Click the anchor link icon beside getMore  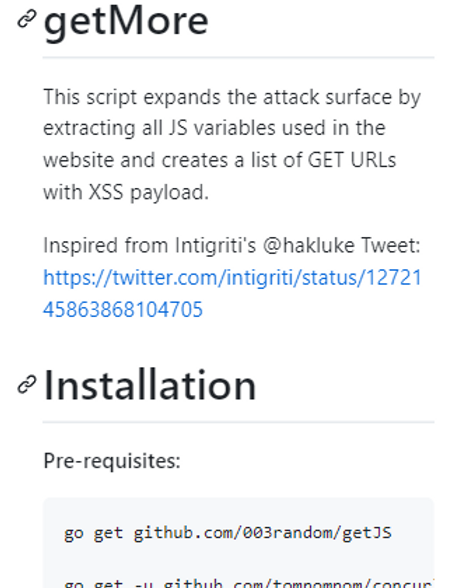click(x=27, y=19)
